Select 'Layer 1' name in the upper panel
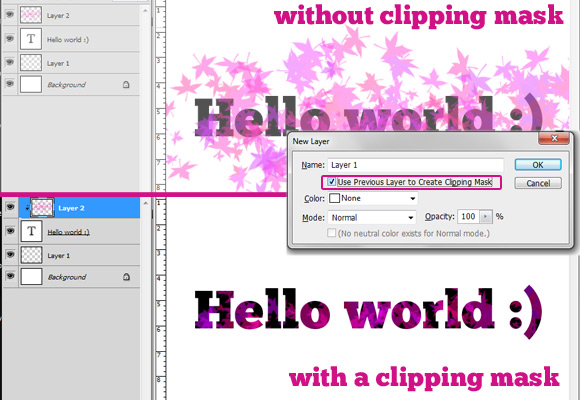 coord(58,63)
